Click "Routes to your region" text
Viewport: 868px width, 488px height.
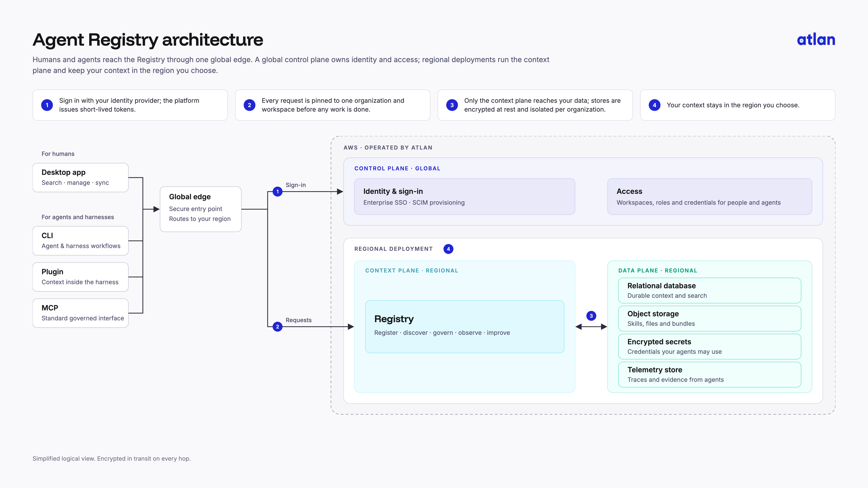click(200, 219)
